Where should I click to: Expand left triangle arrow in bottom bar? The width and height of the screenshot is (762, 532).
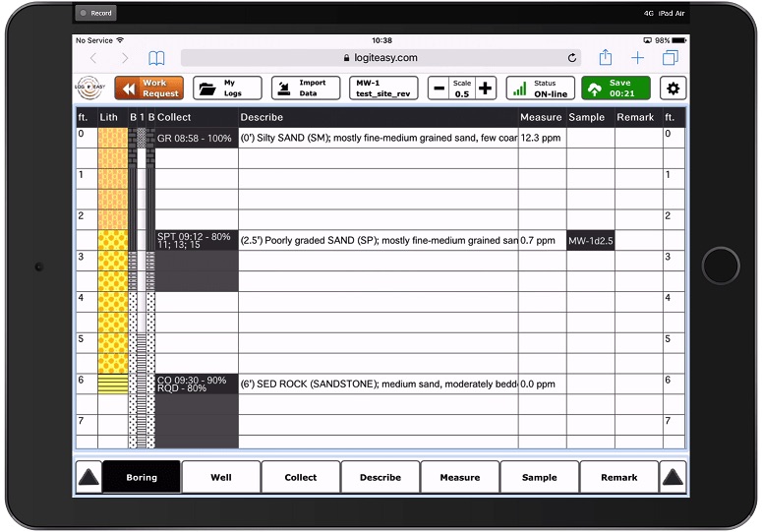click(88, 477)
